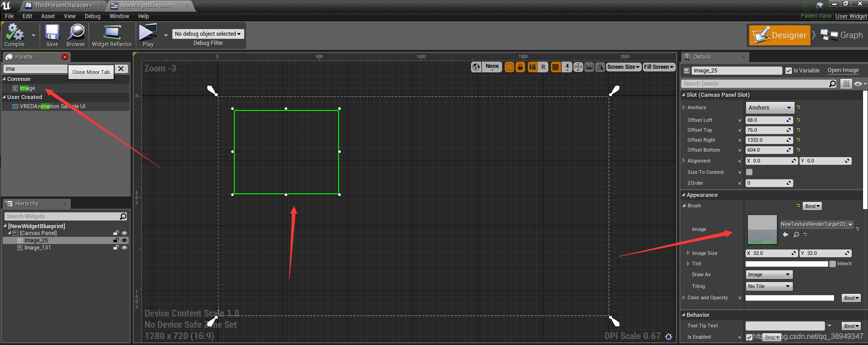Collapse the Common palette category
Image resolution: width=868 pixels, height=345 pixels.
coord(5,79)
